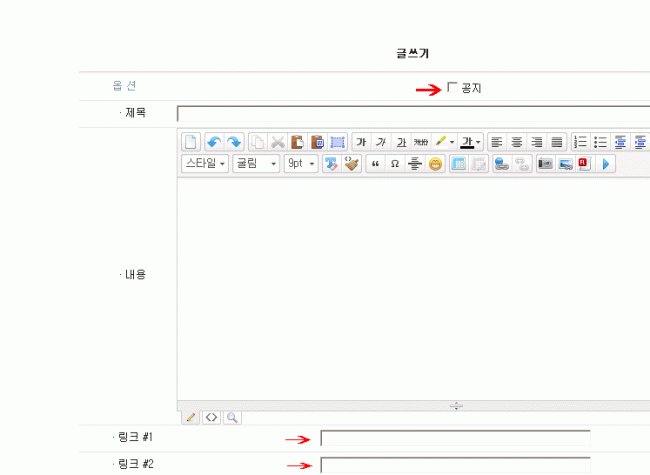Toggle italic 가 formatting
This screenshot has width=650, height=475.
pos(381,142)
